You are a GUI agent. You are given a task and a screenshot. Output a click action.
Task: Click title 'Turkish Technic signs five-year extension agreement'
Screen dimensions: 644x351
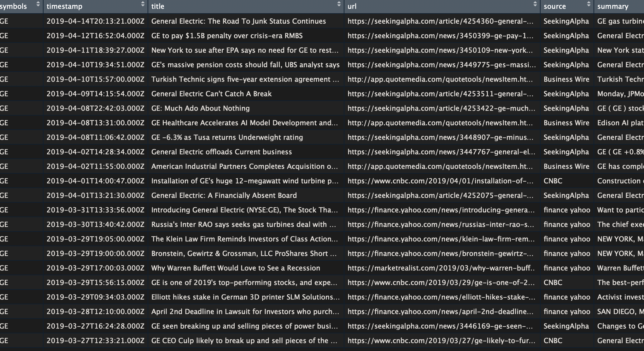point(245,79)
